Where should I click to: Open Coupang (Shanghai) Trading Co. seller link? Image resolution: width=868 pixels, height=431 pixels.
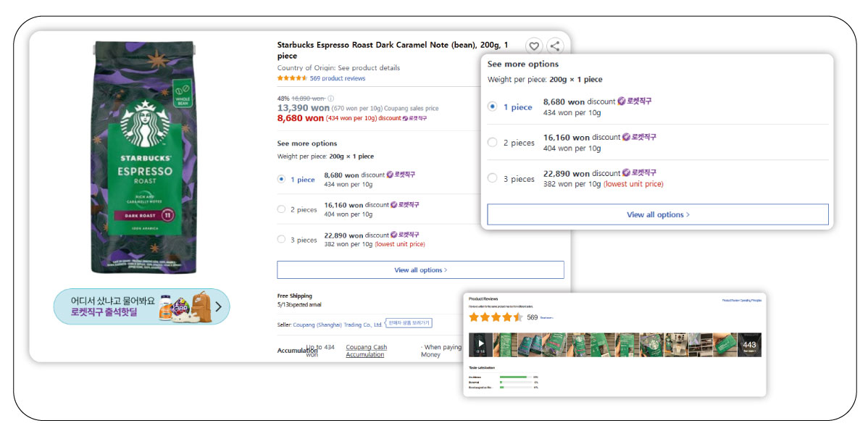pos(338,325)
